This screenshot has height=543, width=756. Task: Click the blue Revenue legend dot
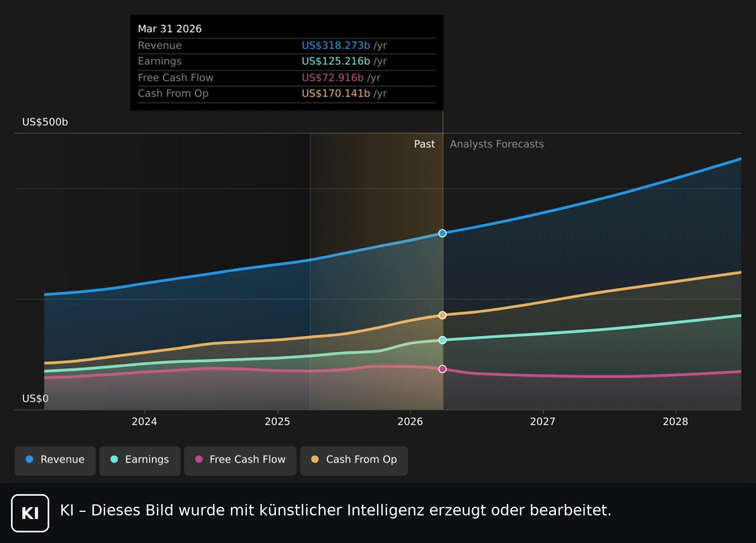tap(30, 459)
